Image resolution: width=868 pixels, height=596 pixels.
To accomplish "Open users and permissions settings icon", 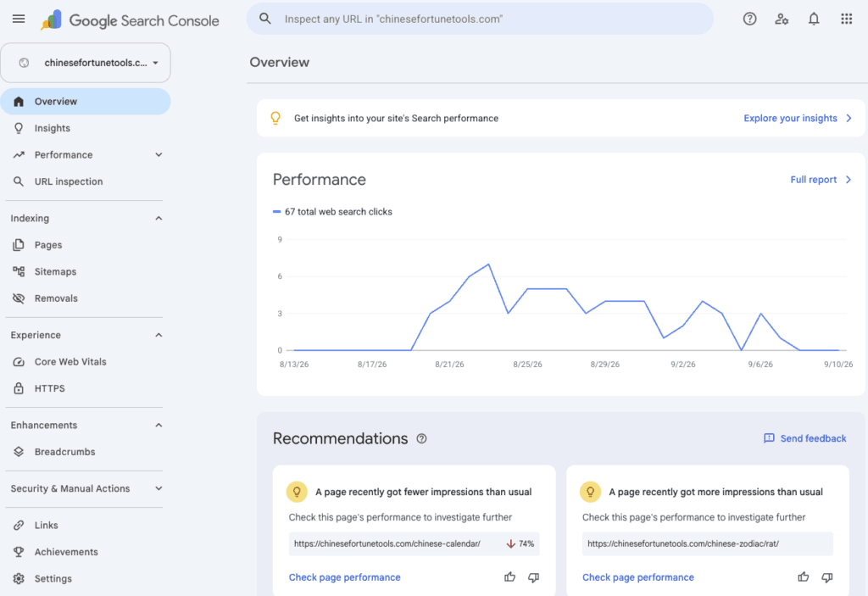I will click(782, 19).
